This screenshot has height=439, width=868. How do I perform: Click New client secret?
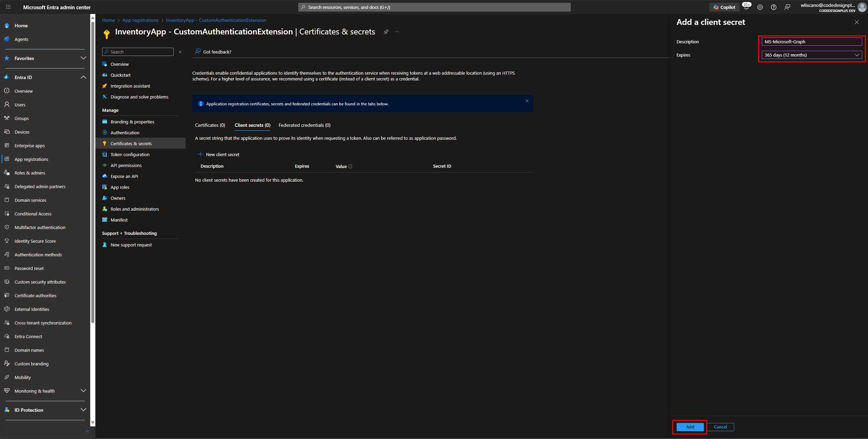click(219, 154)
